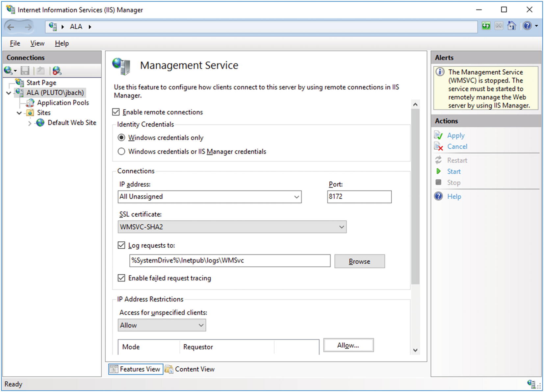The height and width of the screenshot is (392, 544).
Task: Open the SSL certificate dropdown
Action: tap(232, 227)
